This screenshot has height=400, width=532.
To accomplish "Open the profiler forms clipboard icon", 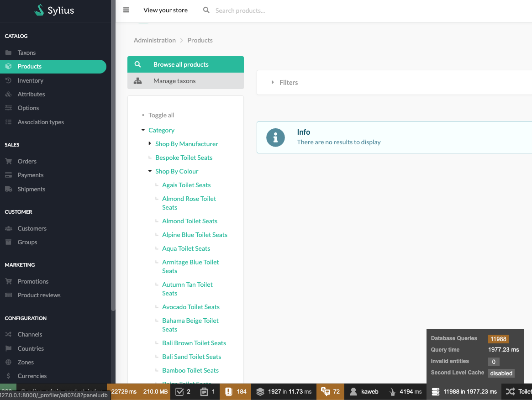I will (204, 391).
